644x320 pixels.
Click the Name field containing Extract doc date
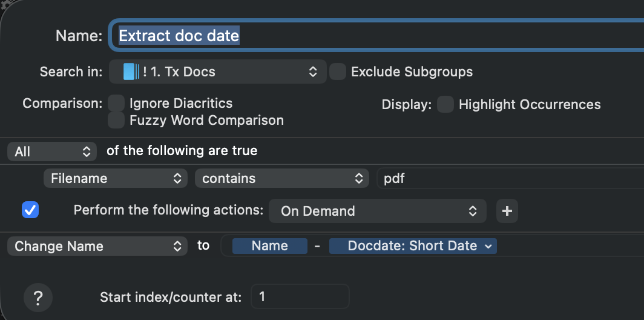click(375, 36)
